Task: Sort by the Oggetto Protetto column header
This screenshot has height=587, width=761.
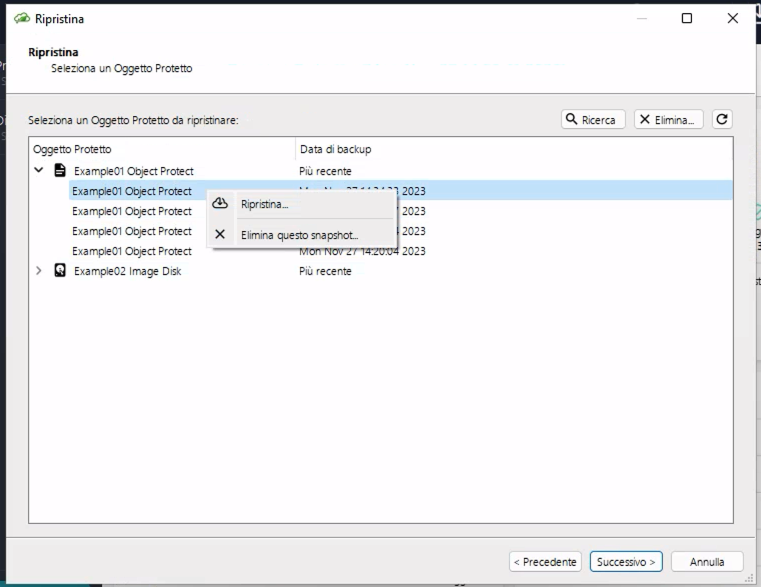Action: point(160,149)
